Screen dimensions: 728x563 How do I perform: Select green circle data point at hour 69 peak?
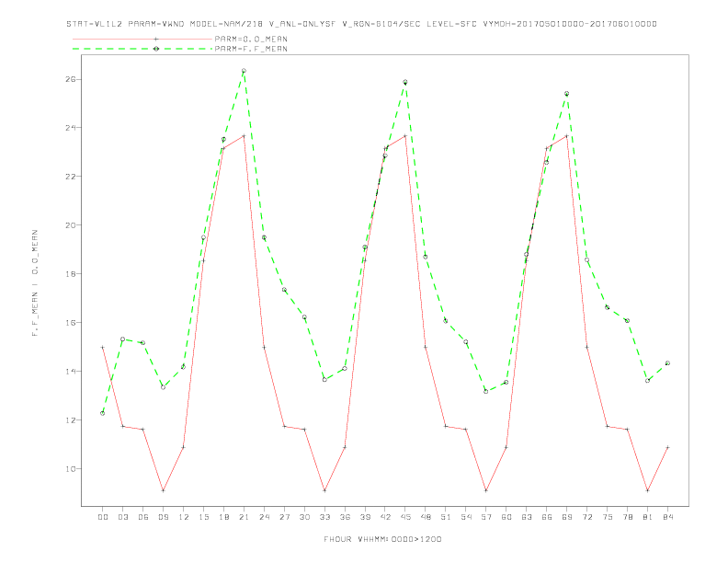567,94
